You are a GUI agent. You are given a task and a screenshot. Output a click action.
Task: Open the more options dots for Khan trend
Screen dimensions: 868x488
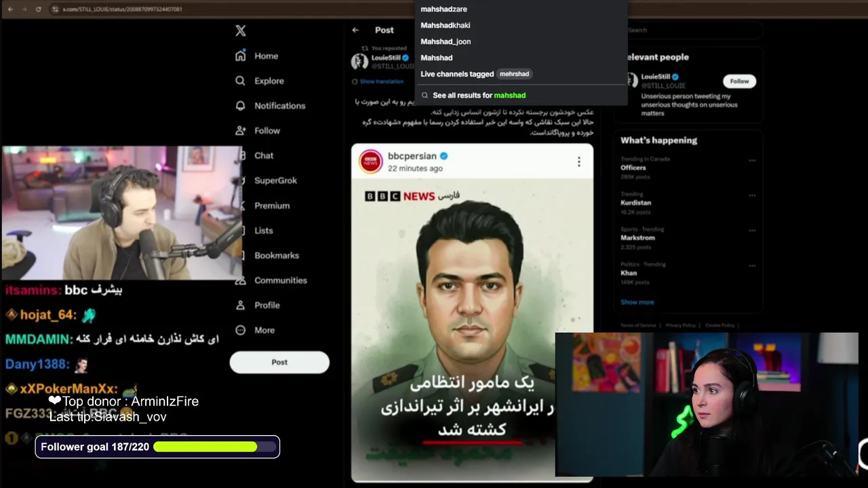pyautogui.click(x=752, y=266)
